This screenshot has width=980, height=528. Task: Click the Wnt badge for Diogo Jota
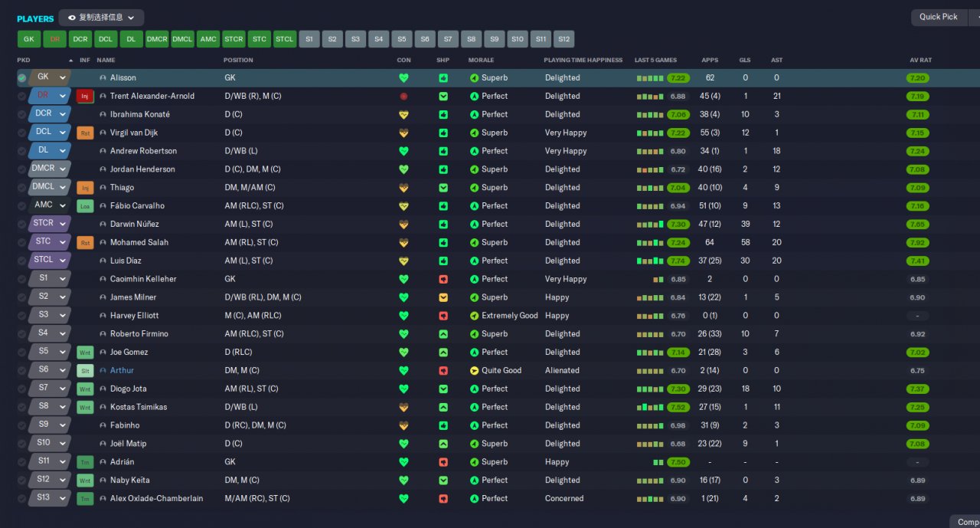pos(85,389)
